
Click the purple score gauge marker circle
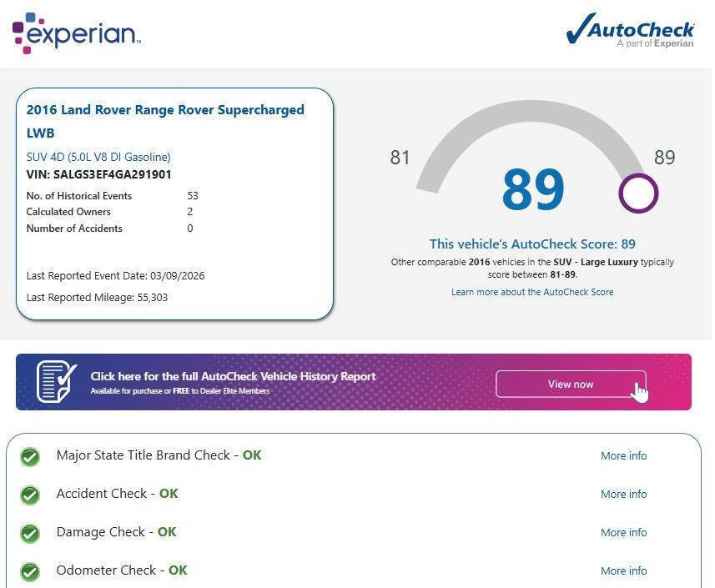pos(638,193)
